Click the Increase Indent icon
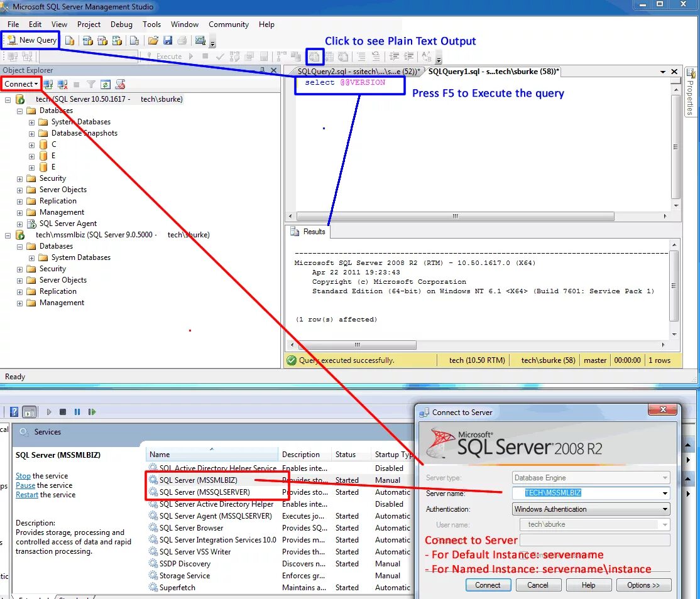 (409, 57)
